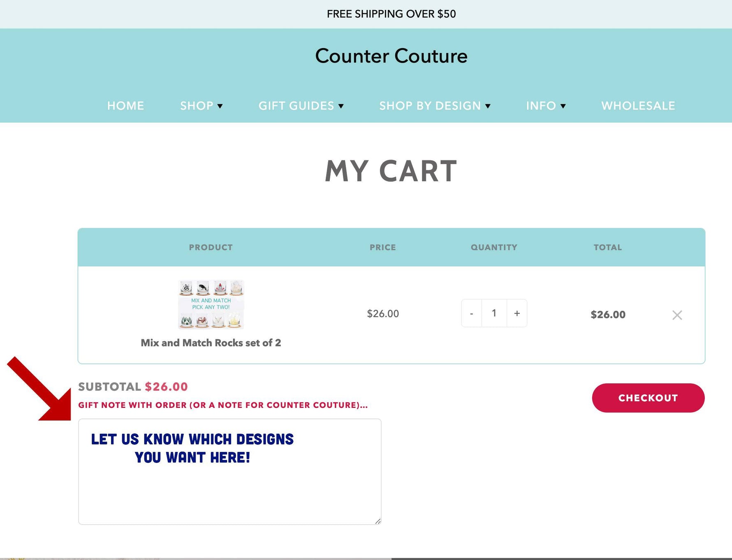Viewport: 732px width, 560px height.
Task: Open Mix and Match Rocks set of 2
Action: [211, 342]
